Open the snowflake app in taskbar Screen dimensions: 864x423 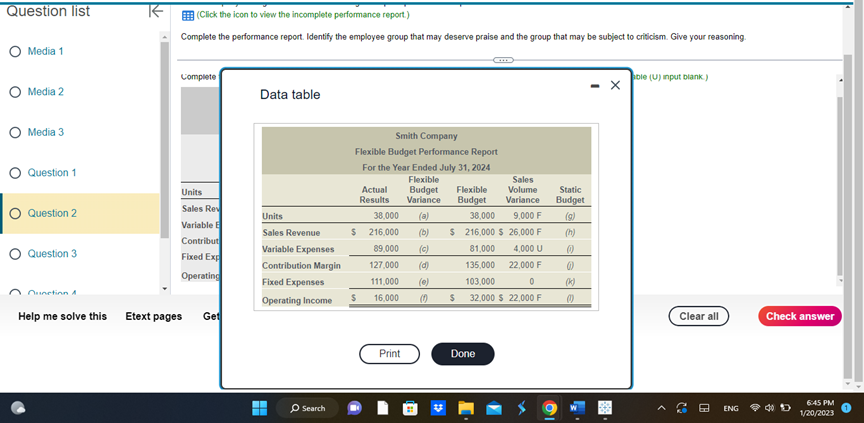pyautogui.click(x=605, y=408)
